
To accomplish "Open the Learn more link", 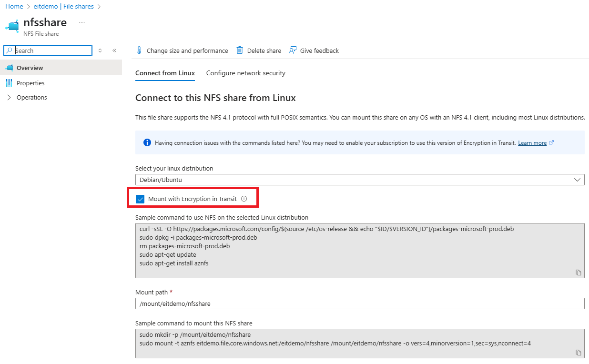I will (532, 143).
